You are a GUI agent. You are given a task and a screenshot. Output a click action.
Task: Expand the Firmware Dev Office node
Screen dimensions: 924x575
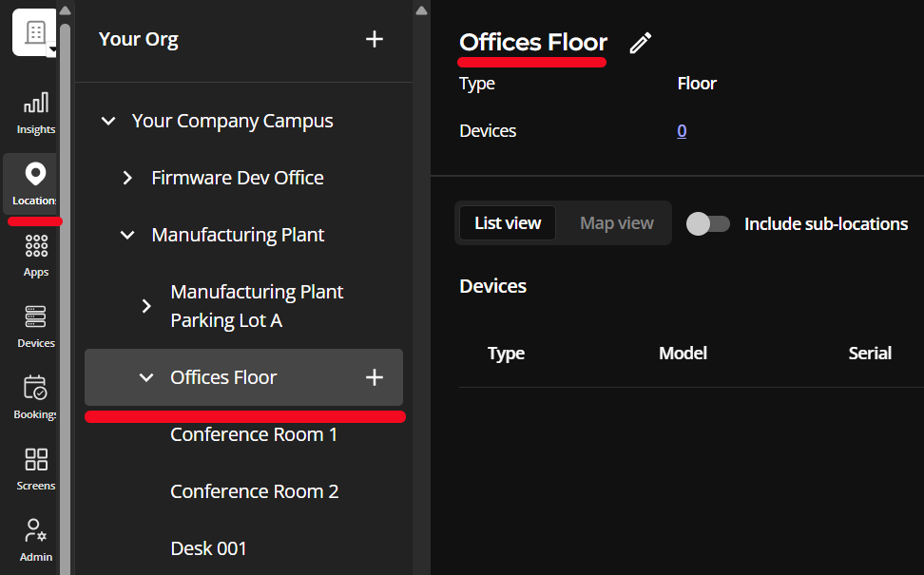click(127, 178)
